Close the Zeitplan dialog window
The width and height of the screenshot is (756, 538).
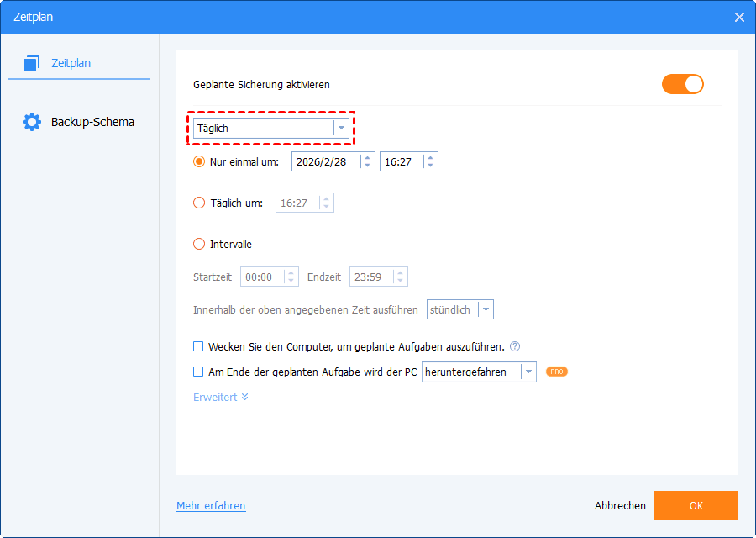pyautogui.click(x=739, y=17)
